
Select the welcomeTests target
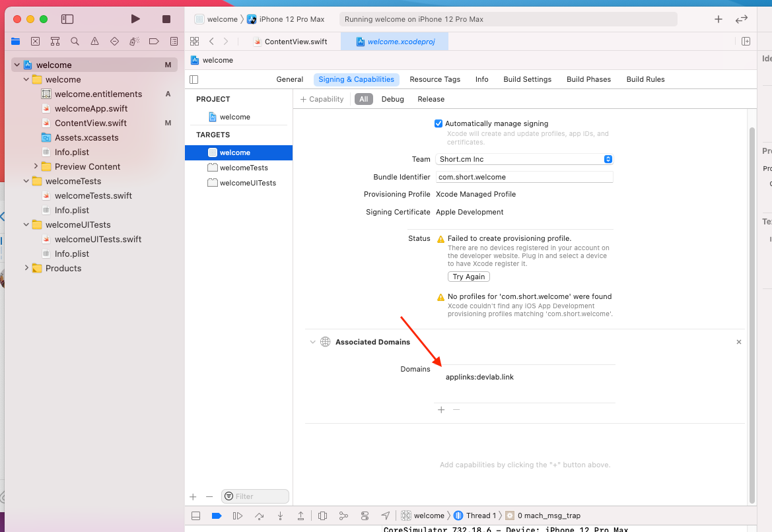[x=238, y=168]
